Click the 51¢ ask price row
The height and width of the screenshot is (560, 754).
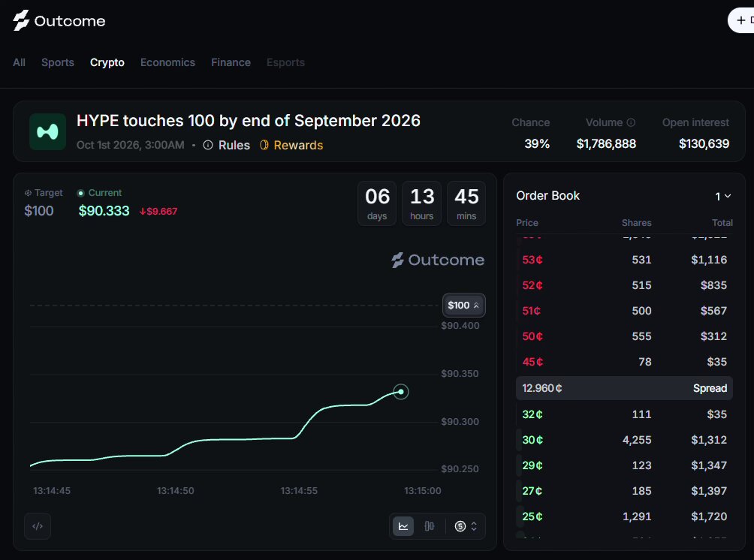pos(624,311)
